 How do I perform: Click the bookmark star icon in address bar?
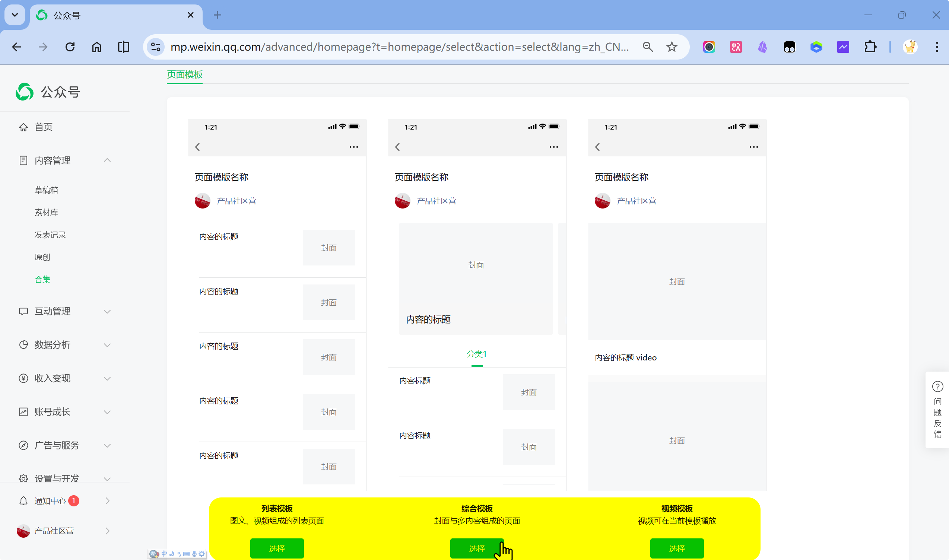[672, 47]
